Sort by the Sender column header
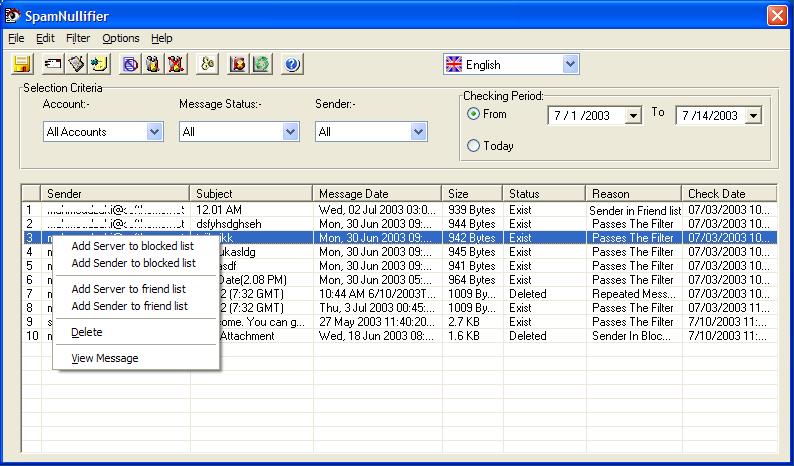The width and height of the screenshot is (794, 466). 115,194
